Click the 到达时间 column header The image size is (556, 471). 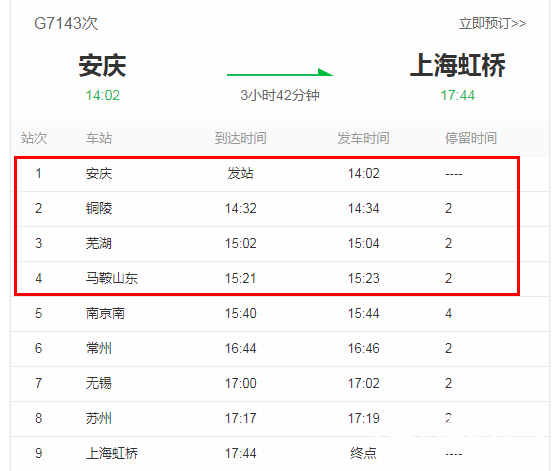click(240, 138)
